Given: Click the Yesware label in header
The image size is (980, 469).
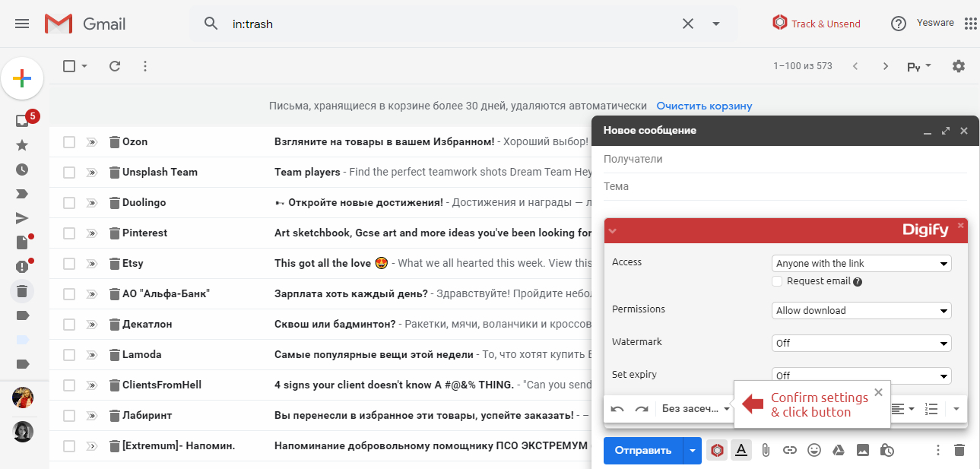Looking at the screenshot, I should pos(935,23).
